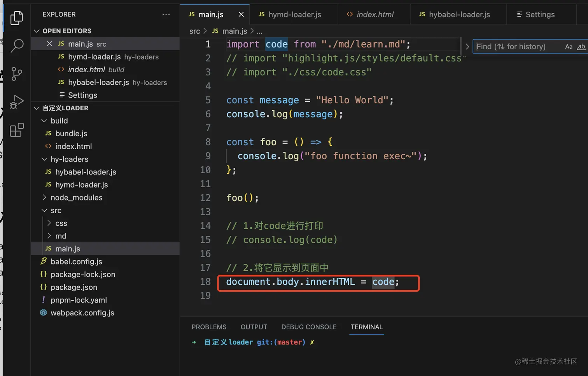Switch to the index.html editor tab
This screenshot has height=376, width=588.
coord(374,14)
